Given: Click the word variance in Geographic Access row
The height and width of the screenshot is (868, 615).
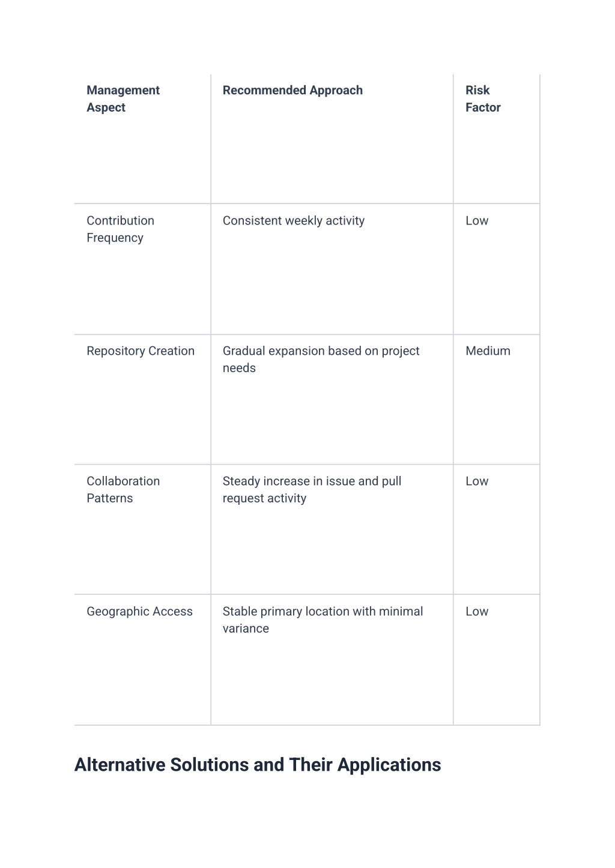Looking at the screenshot, I should pos(246,629).
